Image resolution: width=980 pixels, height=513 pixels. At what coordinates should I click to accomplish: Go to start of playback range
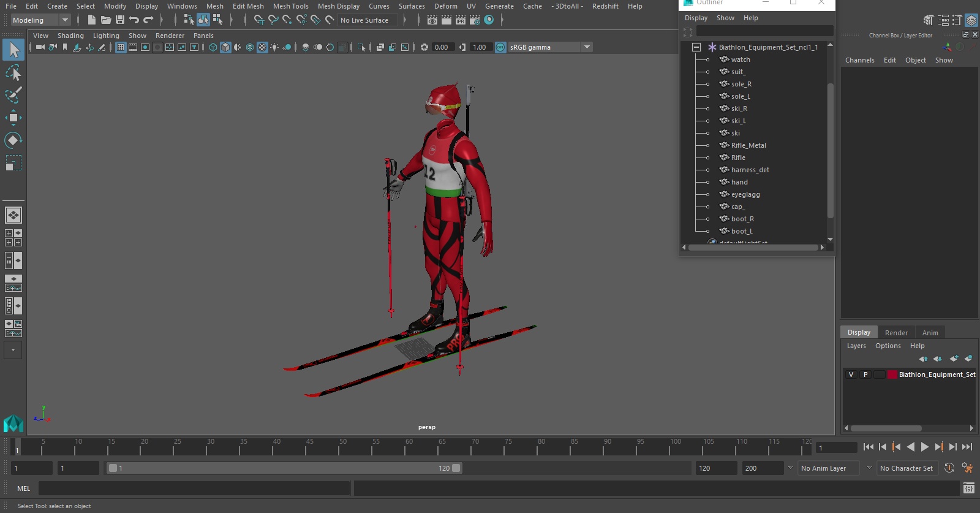(x=869, y=447)
